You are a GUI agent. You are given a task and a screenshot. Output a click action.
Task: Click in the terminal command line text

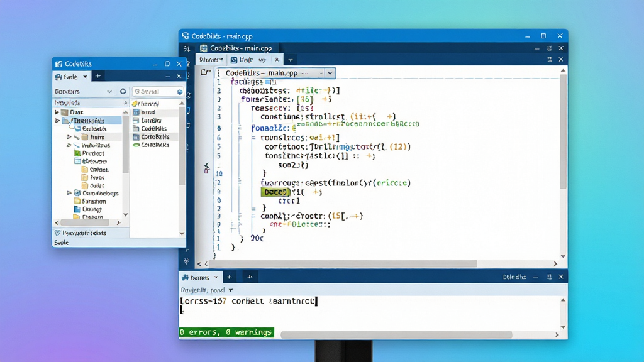248,301
